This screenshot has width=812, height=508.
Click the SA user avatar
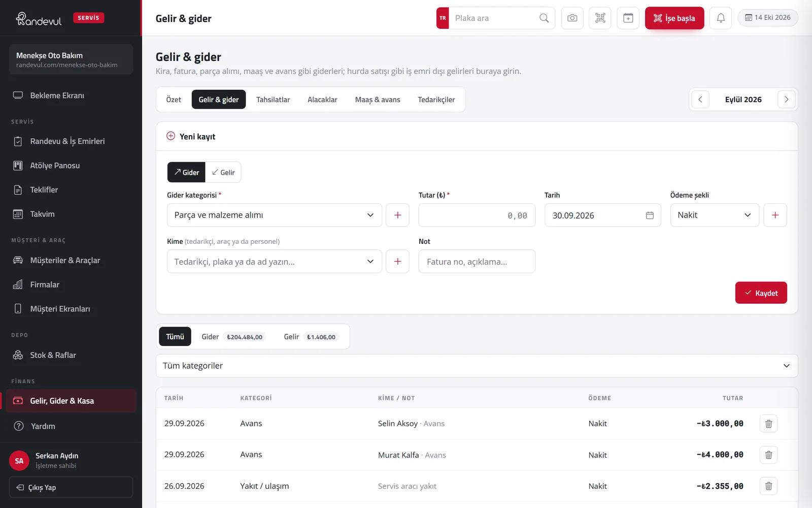click(x=19, y=461)
